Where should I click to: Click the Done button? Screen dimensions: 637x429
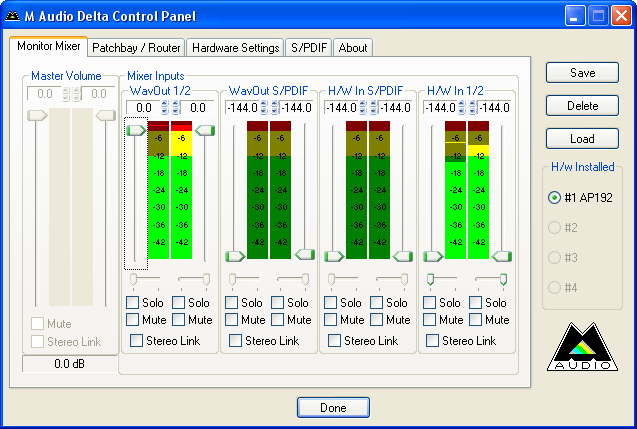(333, 407)
